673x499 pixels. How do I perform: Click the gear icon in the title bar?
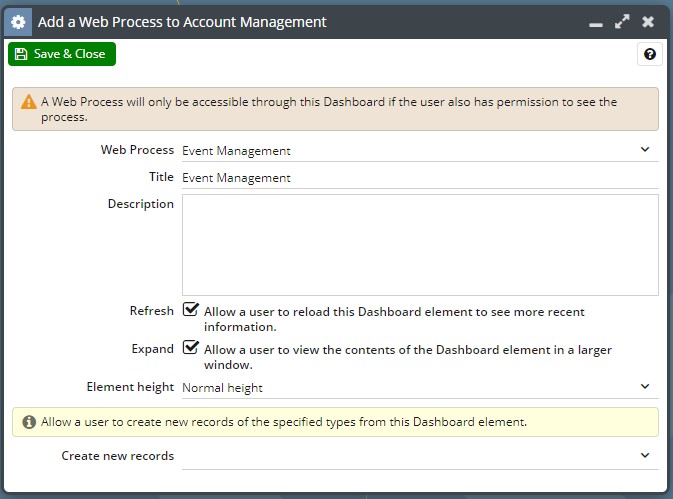18,22
